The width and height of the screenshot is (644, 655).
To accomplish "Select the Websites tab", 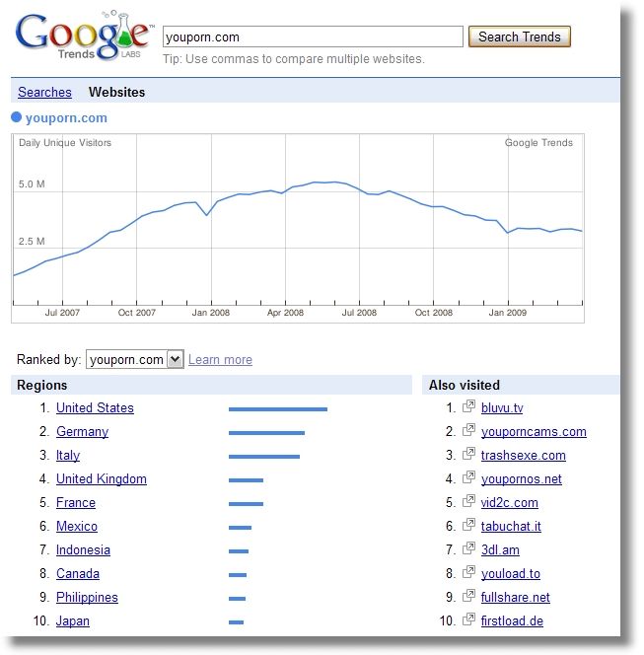I will coord(117,92).
